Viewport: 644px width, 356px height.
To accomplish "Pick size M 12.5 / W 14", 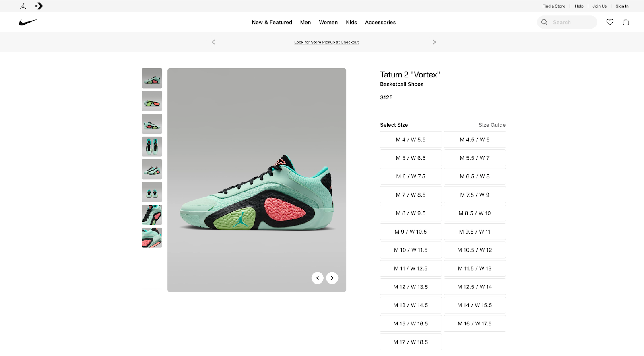I will coord(475,287).
